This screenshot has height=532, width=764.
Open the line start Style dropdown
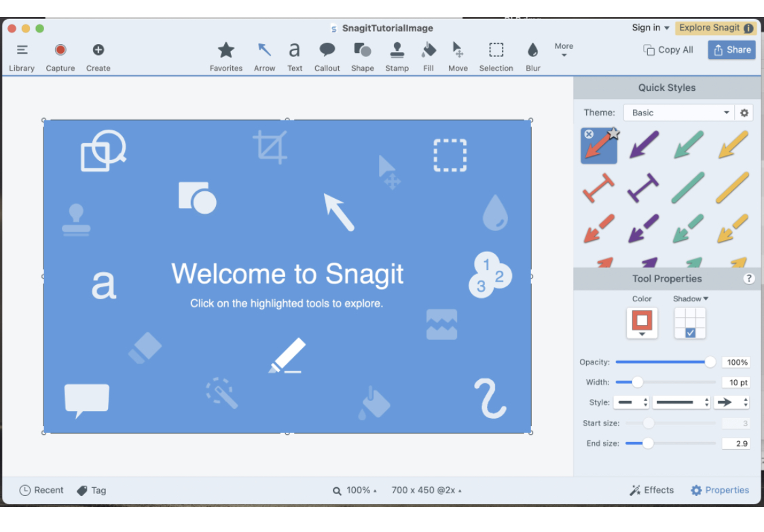632,402
